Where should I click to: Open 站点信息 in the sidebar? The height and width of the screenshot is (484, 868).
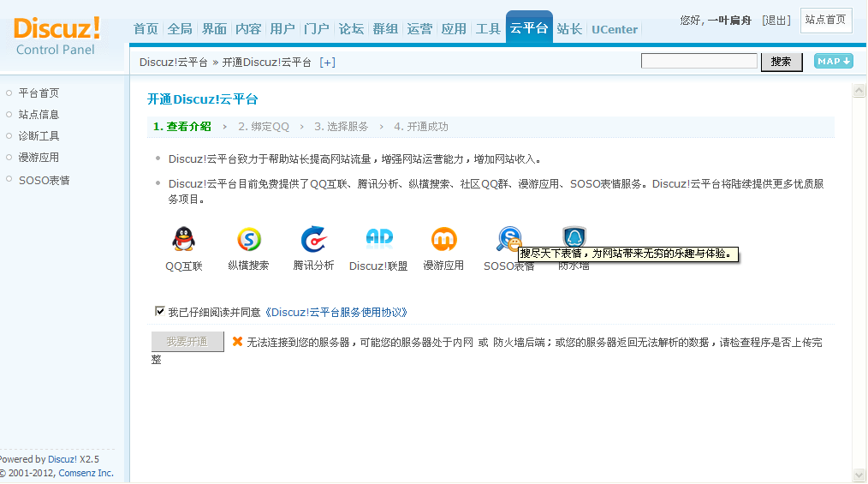[x=39, y=115]
